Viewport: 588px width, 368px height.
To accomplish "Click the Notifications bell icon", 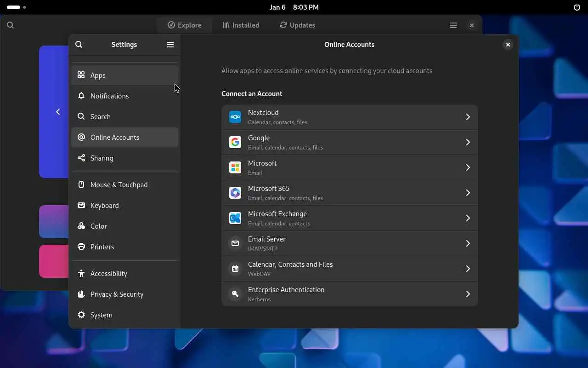I will click(81, 96).
